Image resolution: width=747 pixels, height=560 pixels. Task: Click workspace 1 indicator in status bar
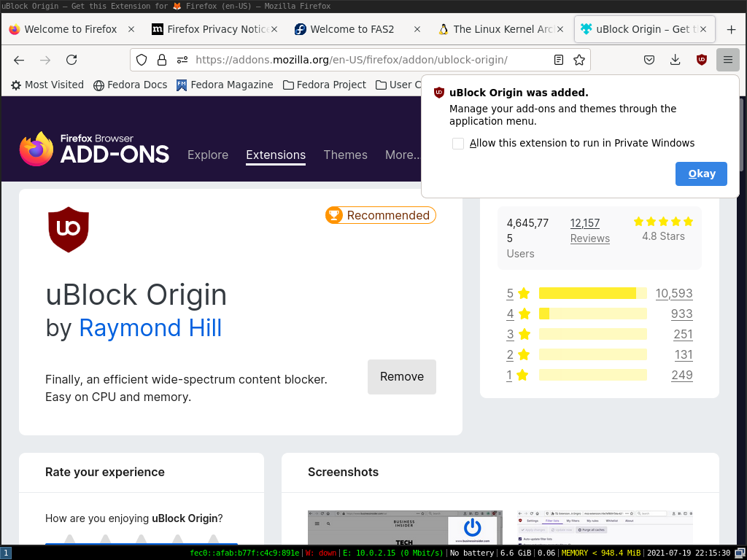(5, 553)
